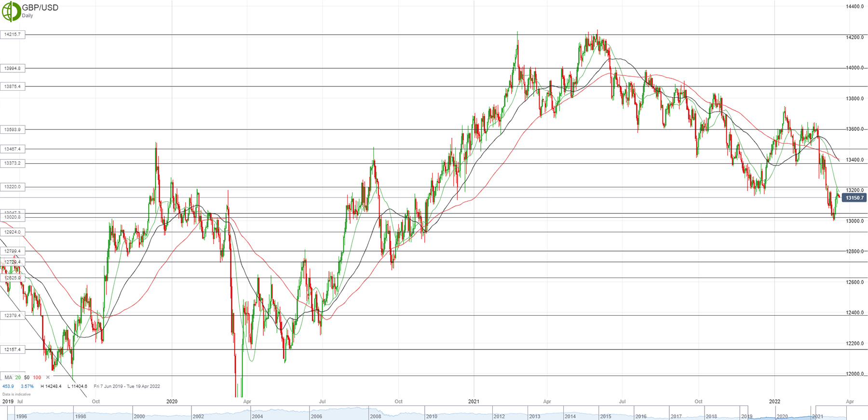Jump to 2004 in the navigator strip
The width and height of the screenshot is (868, 420).
pyautogui.click(x=258, y=417)
